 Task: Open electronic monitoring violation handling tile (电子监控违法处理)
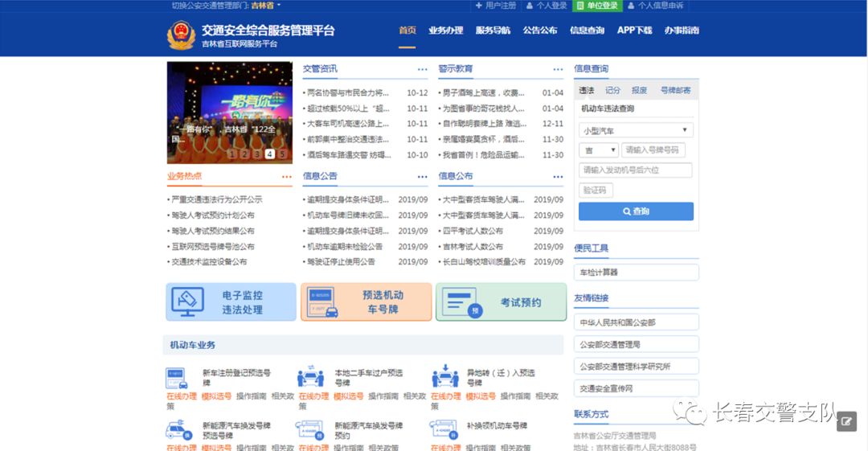231,302
